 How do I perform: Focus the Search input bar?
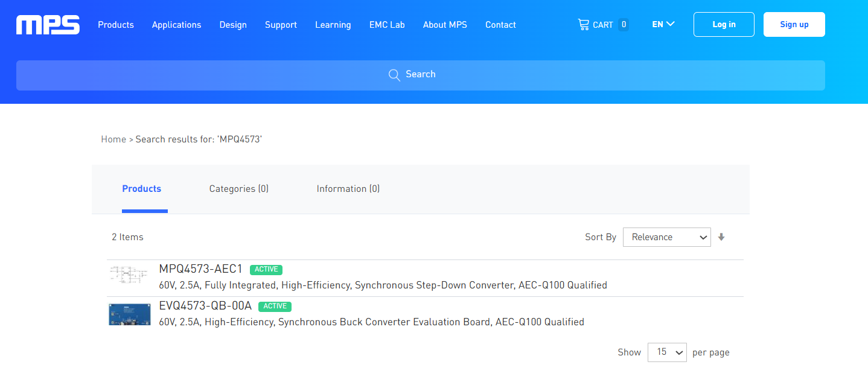click(421, 75)
